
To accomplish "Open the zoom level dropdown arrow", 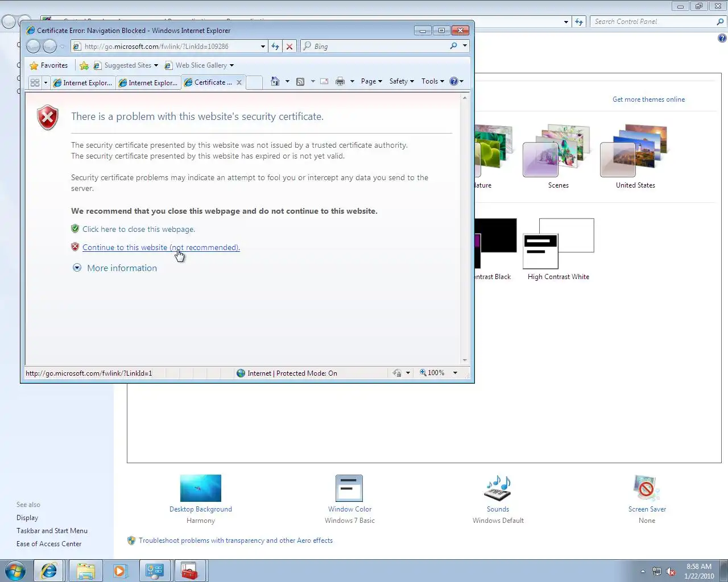I will click(455, 373).
